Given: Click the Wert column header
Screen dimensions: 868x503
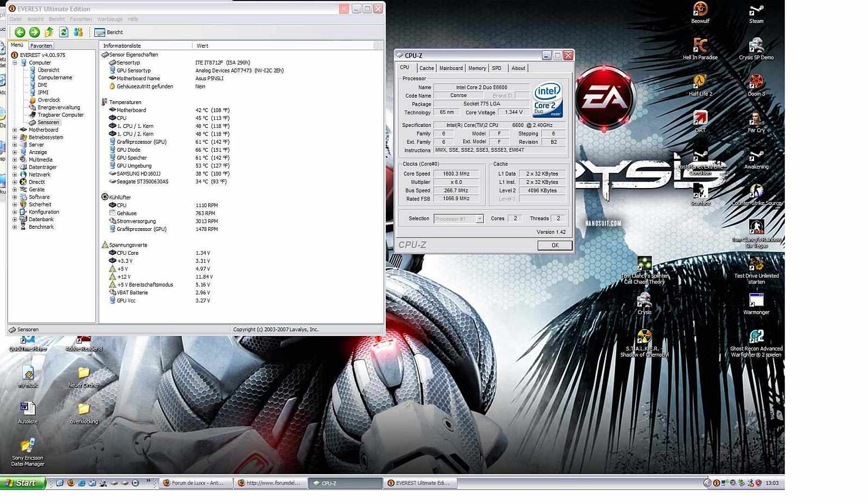Looking at the screenshot, I should point(283,46).
